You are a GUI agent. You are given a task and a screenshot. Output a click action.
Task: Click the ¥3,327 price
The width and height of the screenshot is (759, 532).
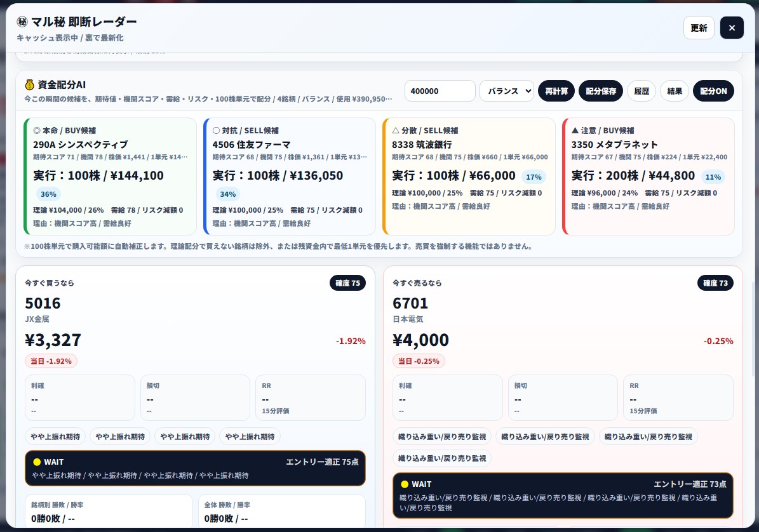point(53,340)
